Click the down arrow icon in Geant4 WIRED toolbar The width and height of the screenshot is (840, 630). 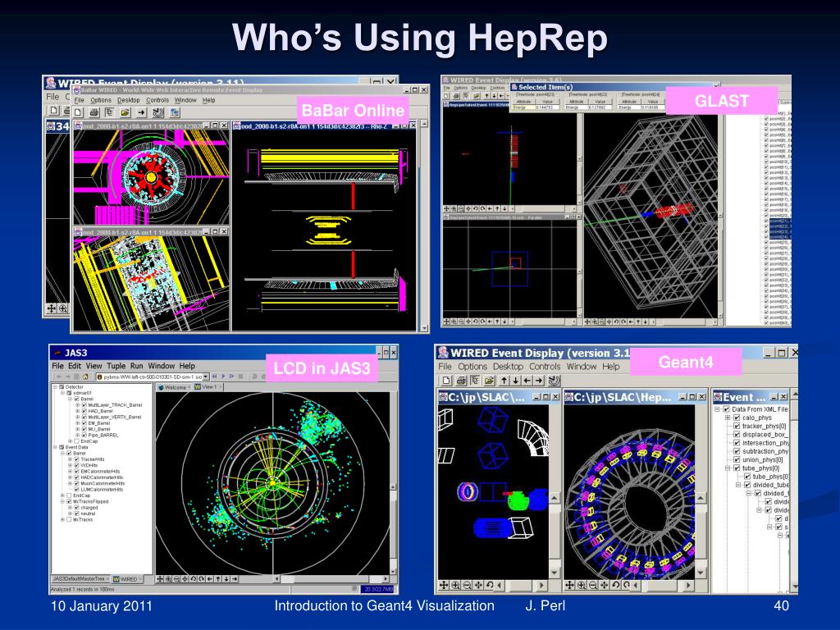tap(515, 381)
